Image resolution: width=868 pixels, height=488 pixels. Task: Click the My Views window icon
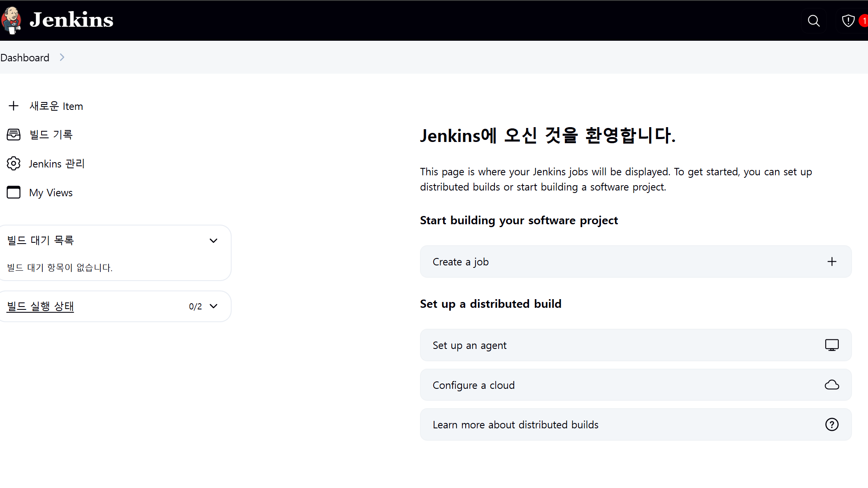[14, 193]
